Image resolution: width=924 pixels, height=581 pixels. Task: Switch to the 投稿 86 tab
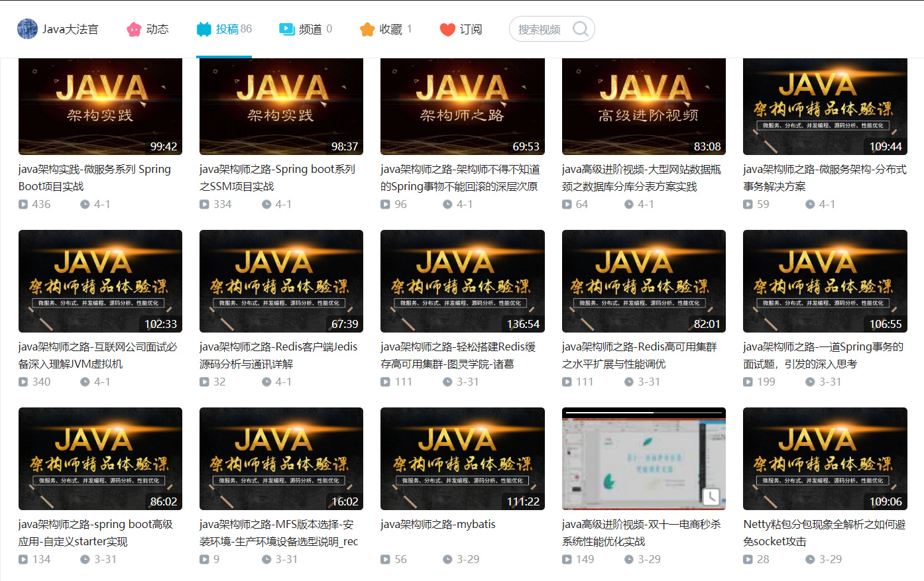224,29
